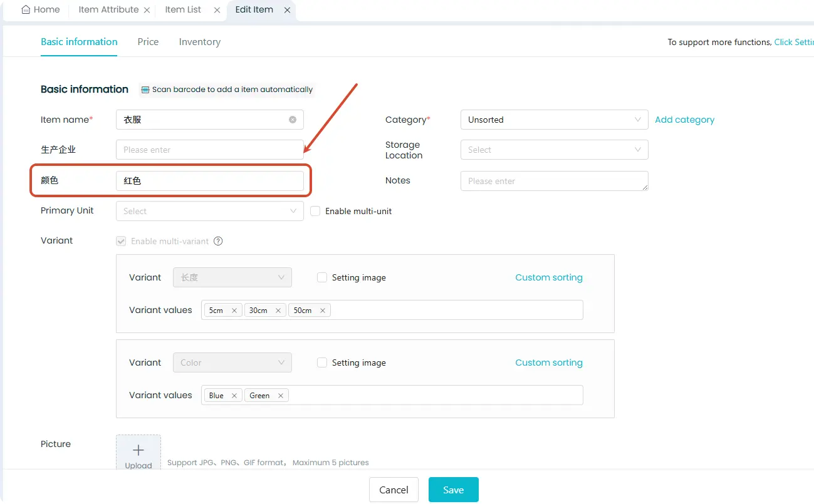This screenshot has width=814, height=504.
Task: Click the 生产企业 input field
Action: click(x=209, y=150)
